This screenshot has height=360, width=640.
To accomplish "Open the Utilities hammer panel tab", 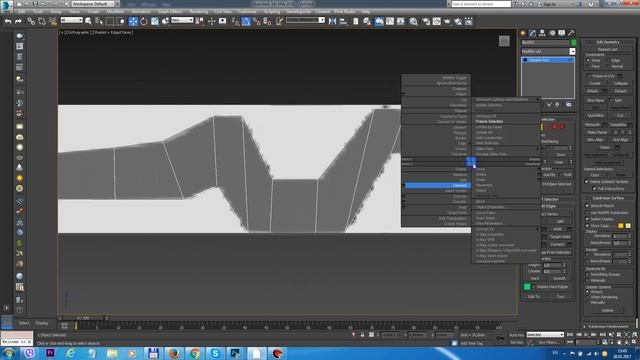I will click(x=571, y=33).
